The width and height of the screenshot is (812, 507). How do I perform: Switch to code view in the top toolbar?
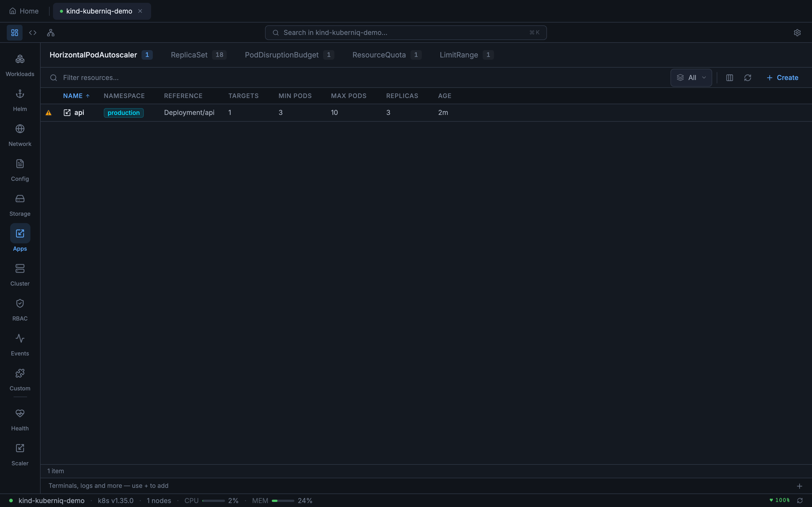tap(32, 32)
